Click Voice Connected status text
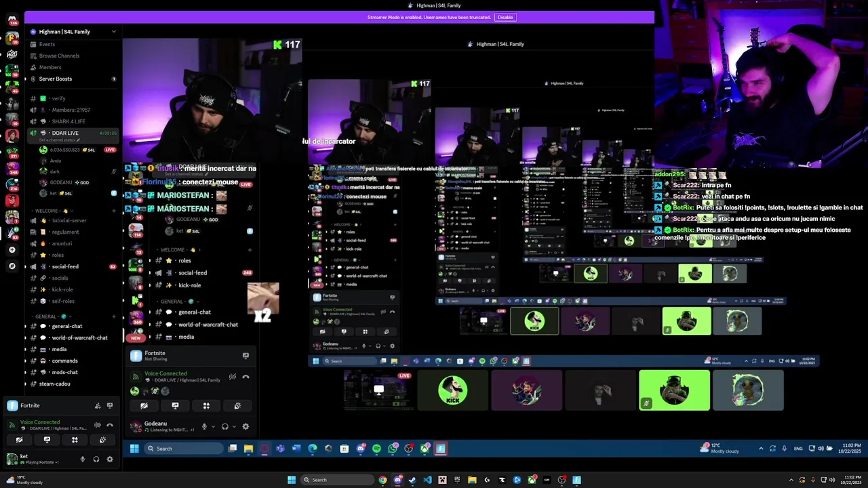 pos(40,422)
